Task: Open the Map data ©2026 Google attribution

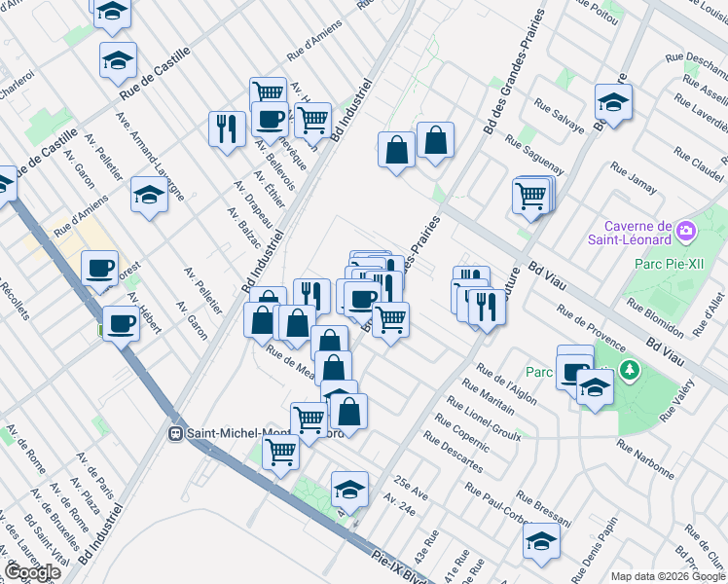Action: 668,577
